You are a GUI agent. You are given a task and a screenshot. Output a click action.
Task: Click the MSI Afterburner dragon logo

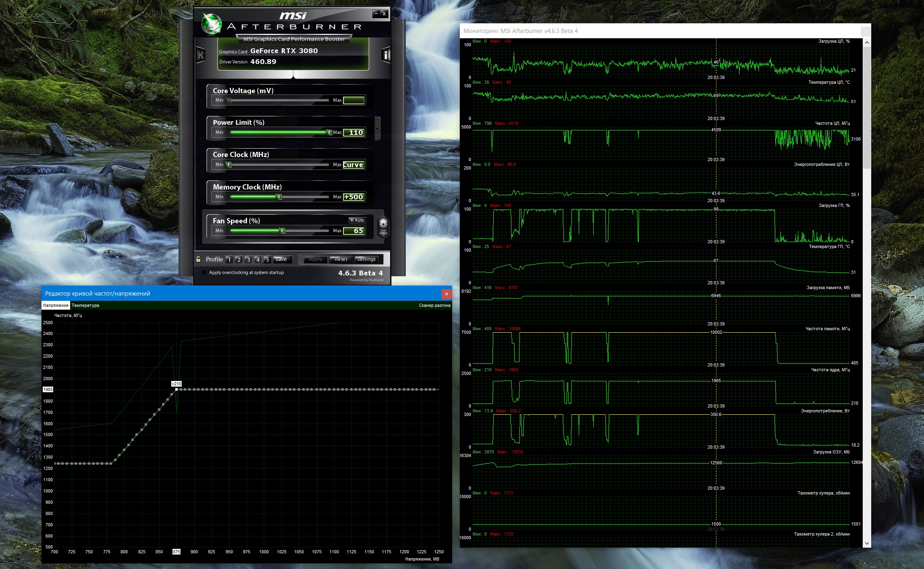tap(212, 24)
